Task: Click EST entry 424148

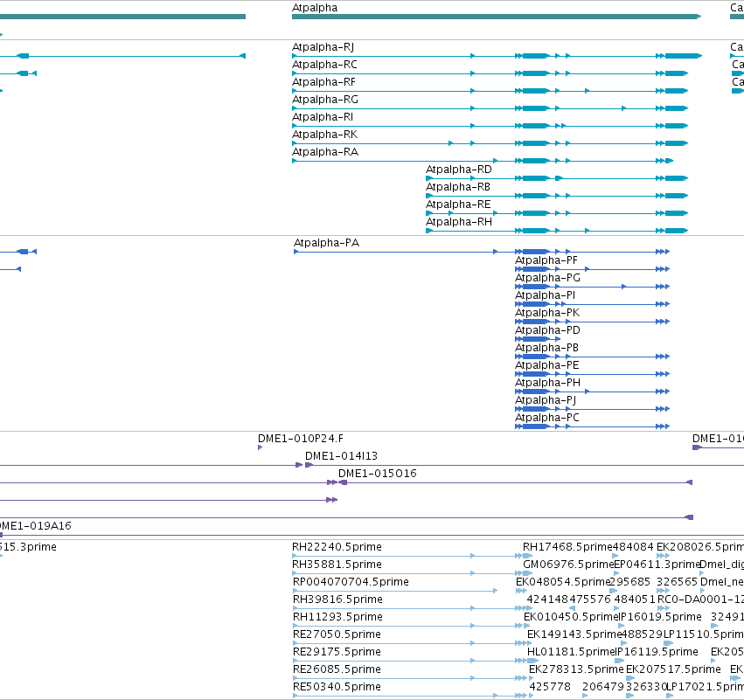Action: coord(547,600)
